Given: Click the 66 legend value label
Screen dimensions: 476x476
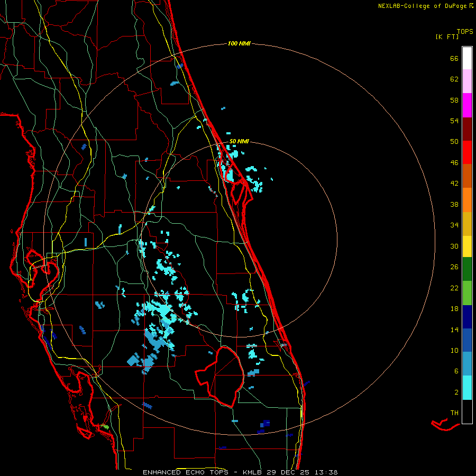Looking at the screenshot, I should point(454,58).
